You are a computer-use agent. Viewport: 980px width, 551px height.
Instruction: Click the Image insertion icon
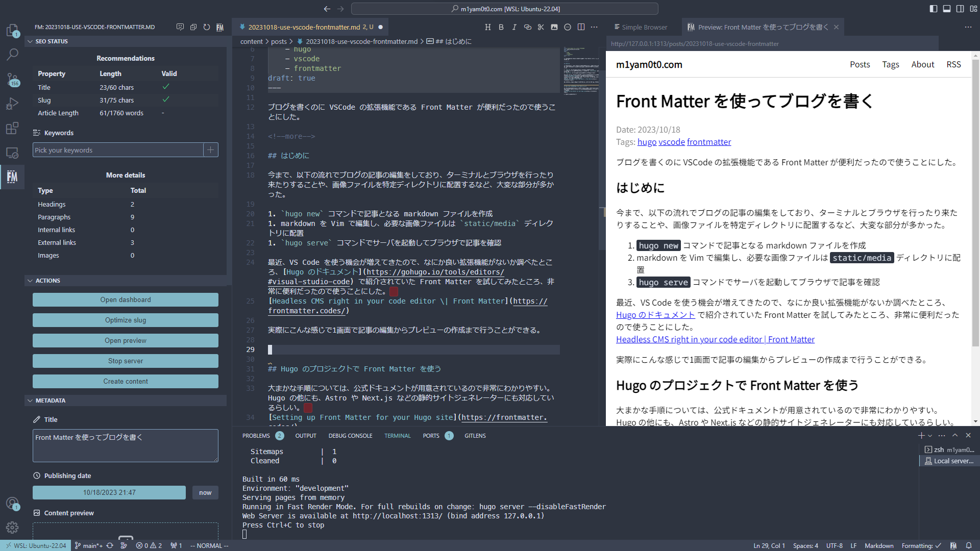pos(554,27)
